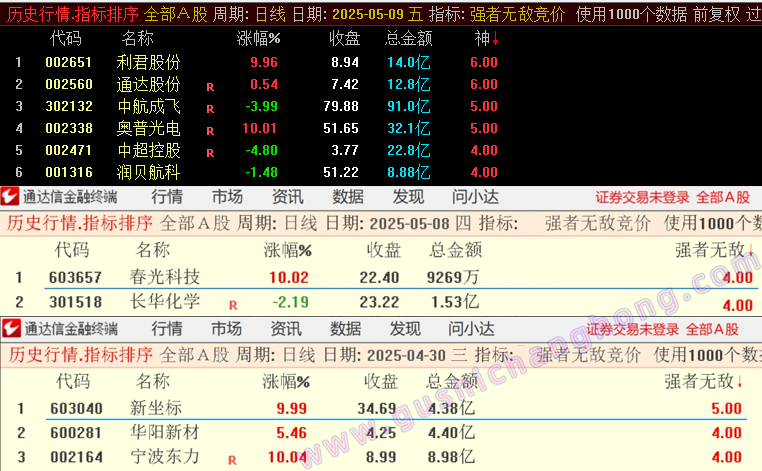Open 资讯 menu above the 2025-05-08 table
762x471 pixels.
point(287,197)
